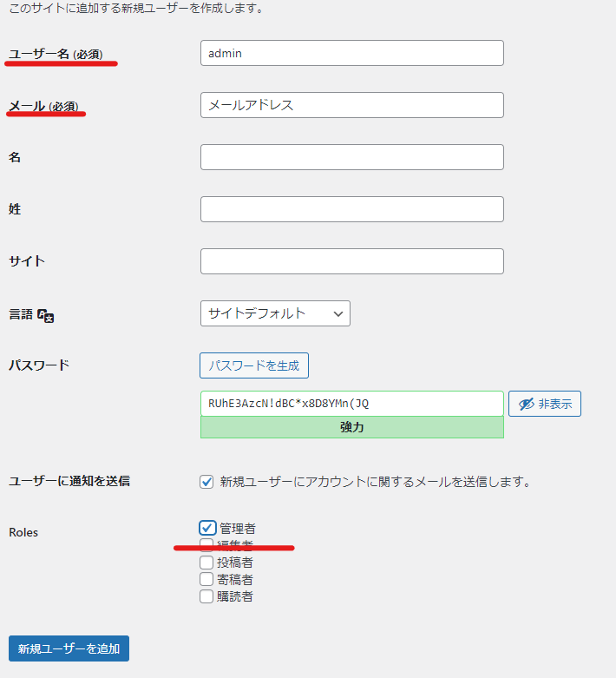616x678 pixels.
Task: Focus the サイト website input field
Action: (x=351, y=261)
